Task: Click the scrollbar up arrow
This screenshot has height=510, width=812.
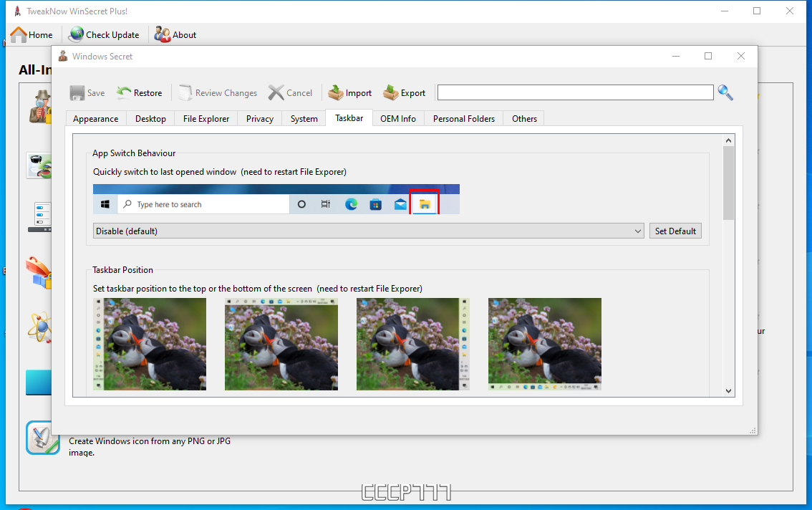Action: point(729,140)
